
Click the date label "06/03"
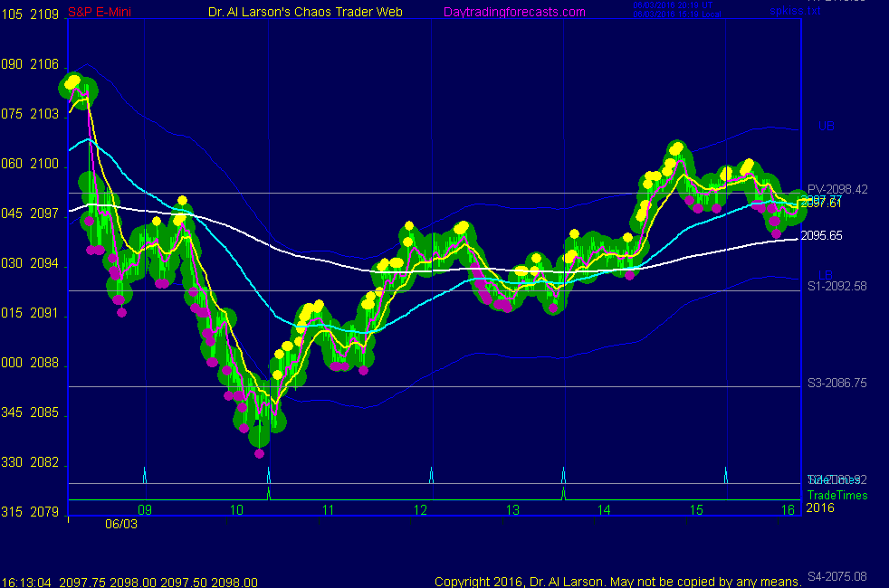pos(120,524)
